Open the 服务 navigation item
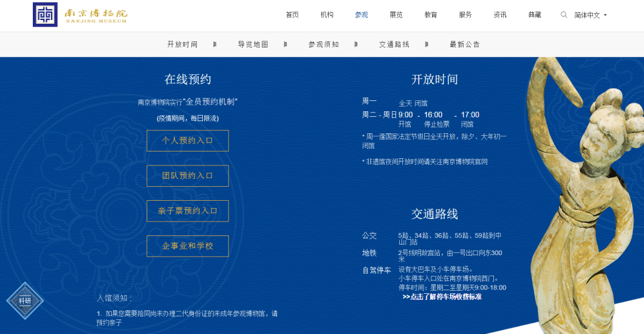The image size is (644, 334). [x=465, y=15]
